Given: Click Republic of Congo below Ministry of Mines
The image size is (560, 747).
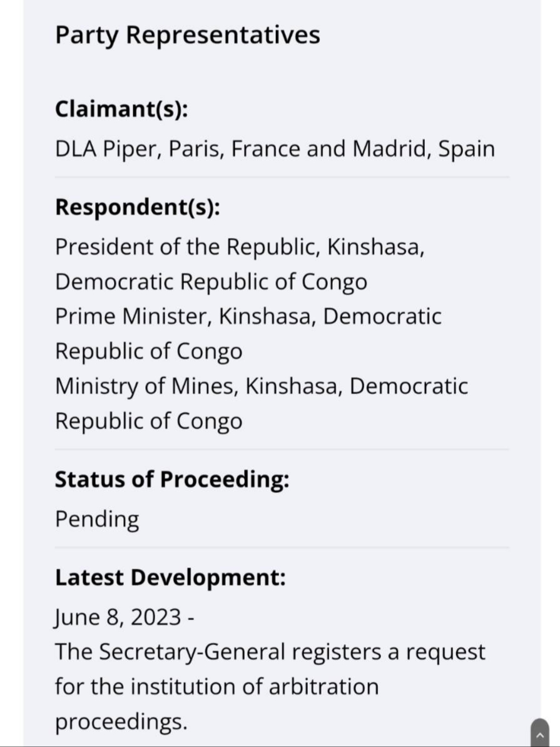Looking at the screenshot, I should tap(148, 421).
